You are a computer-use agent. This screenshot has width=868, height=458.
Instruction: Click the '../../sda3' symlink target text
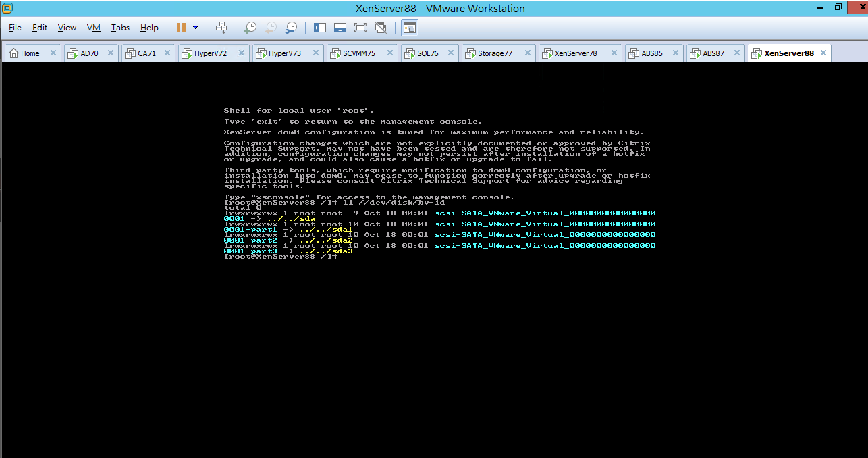click(x=326, y=251)
